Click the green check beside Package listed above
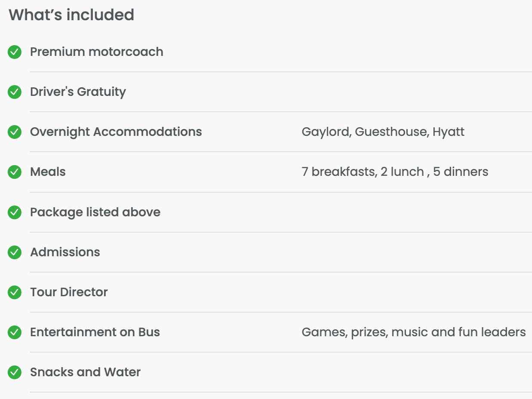532x399 pixels. 15,212
